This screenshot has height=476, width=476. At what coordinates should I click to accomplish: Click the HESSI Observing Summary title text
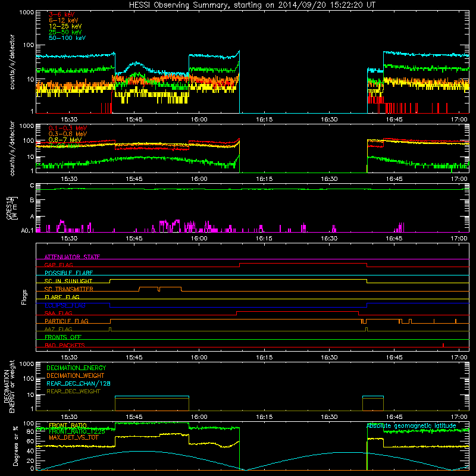pos(252,5)
